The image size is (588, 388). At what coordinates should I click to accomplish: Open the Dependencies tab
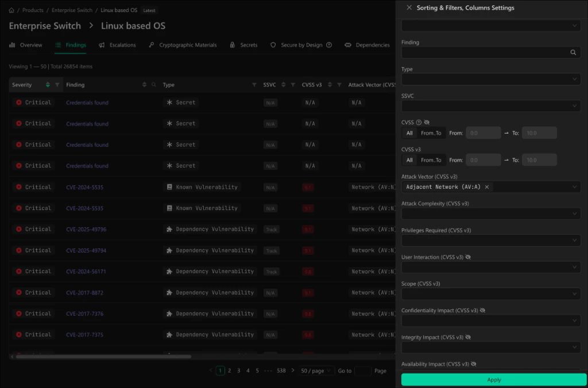point(367,45)
